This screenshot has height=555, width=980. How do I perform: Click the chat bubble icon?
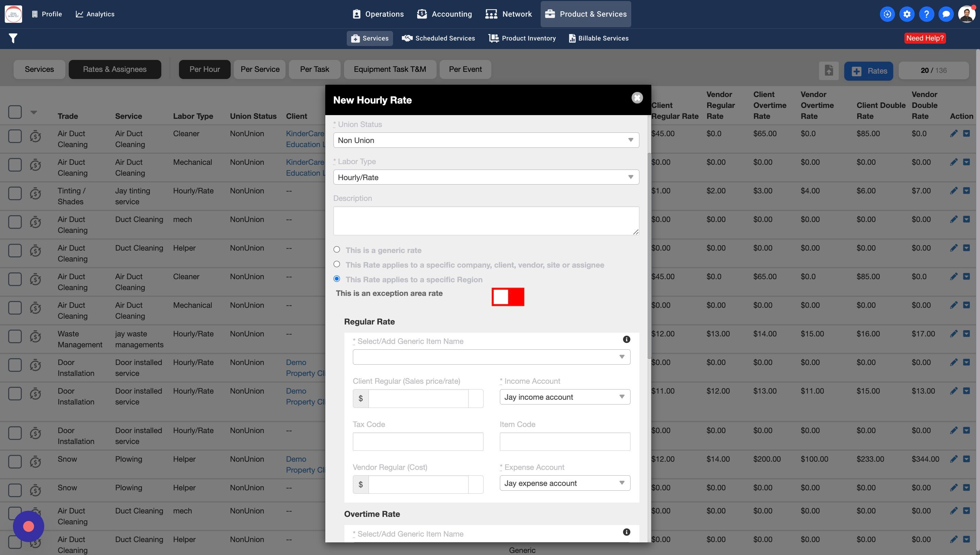point(946,14)
